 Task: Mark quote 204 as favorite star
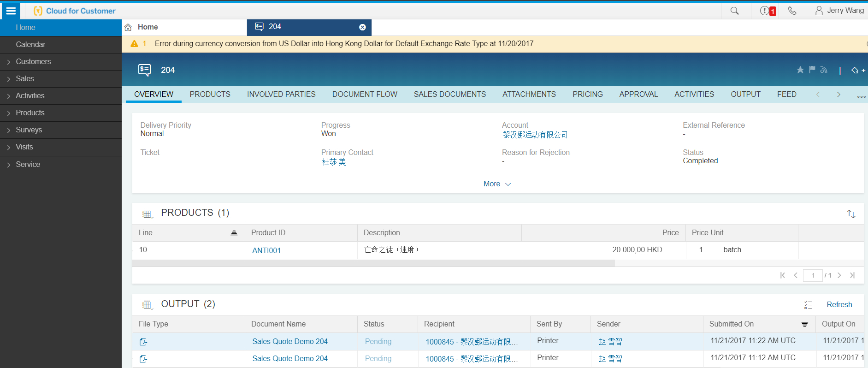pyautogui.click(x=800, y=70)
